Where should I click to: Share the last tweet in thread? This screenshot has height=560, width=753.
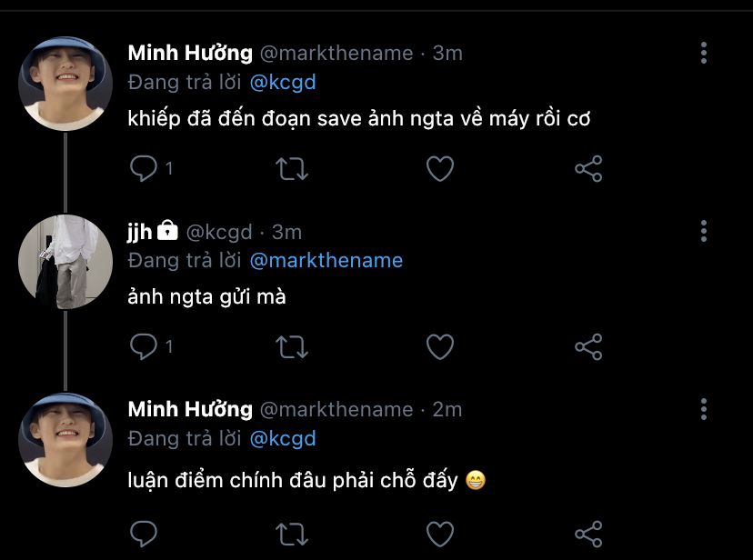tap(588, 533)
